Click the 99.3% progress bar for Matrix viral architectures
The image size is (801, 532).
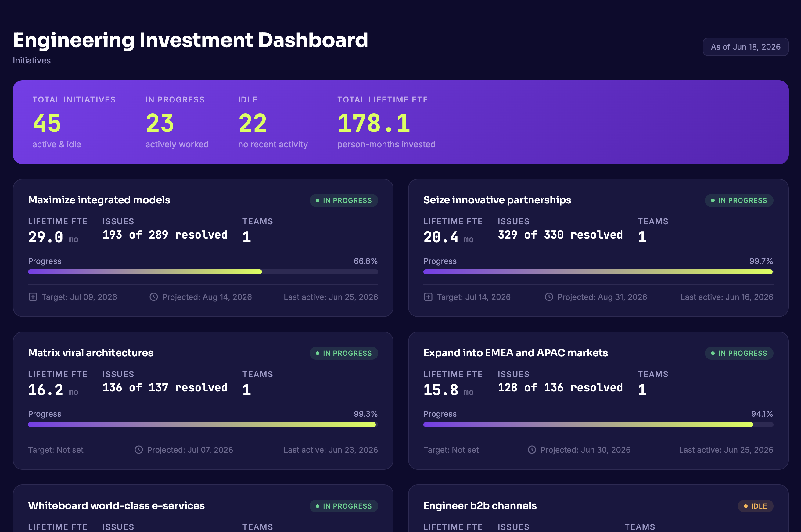pyautogui.click(x=203, y=424)
